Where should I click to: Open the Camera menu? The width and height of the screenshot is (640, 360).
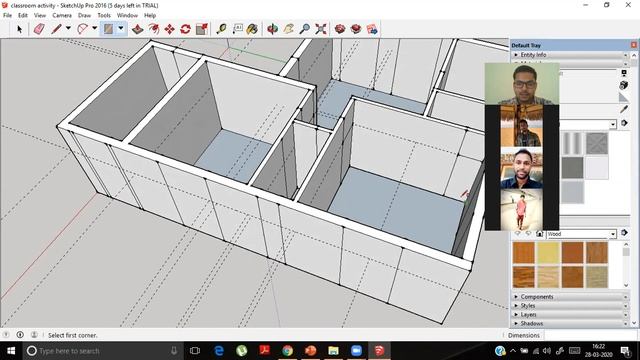(x=62, y=15)
